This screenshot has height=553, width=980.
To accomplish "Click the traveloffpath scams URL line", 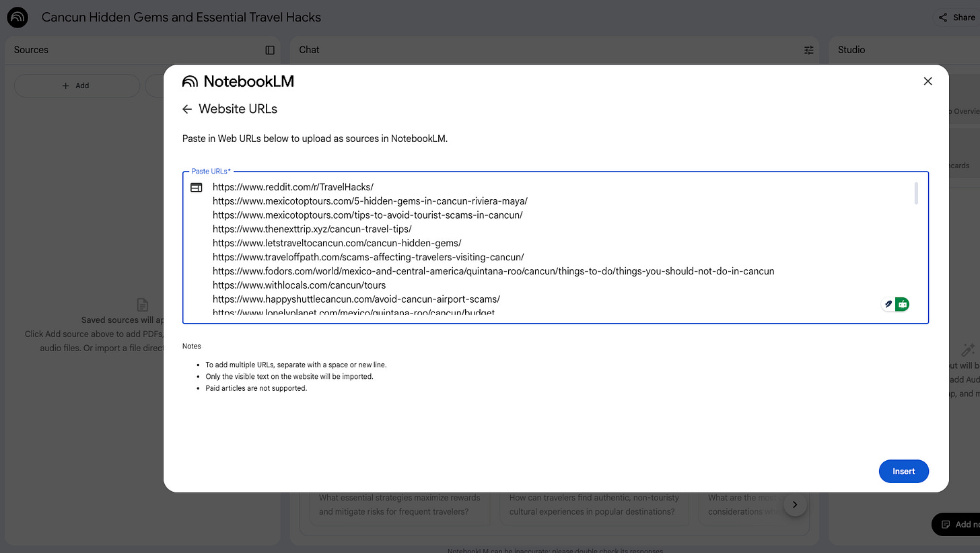I will tap(368, 257).
